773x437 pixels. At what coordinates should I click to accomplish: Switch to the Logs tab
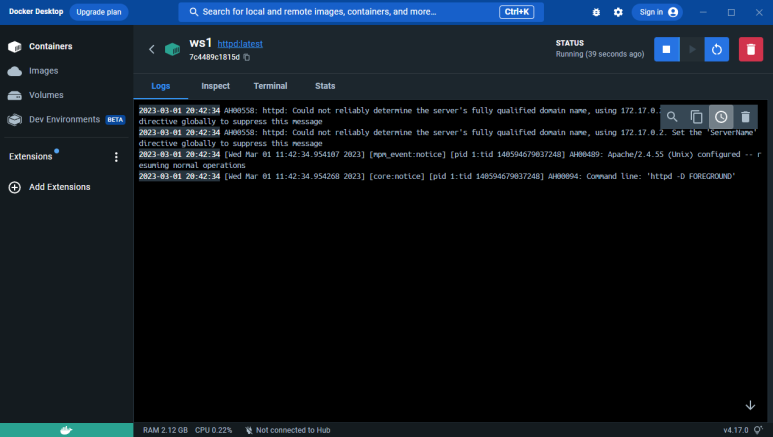click(161, 86)
